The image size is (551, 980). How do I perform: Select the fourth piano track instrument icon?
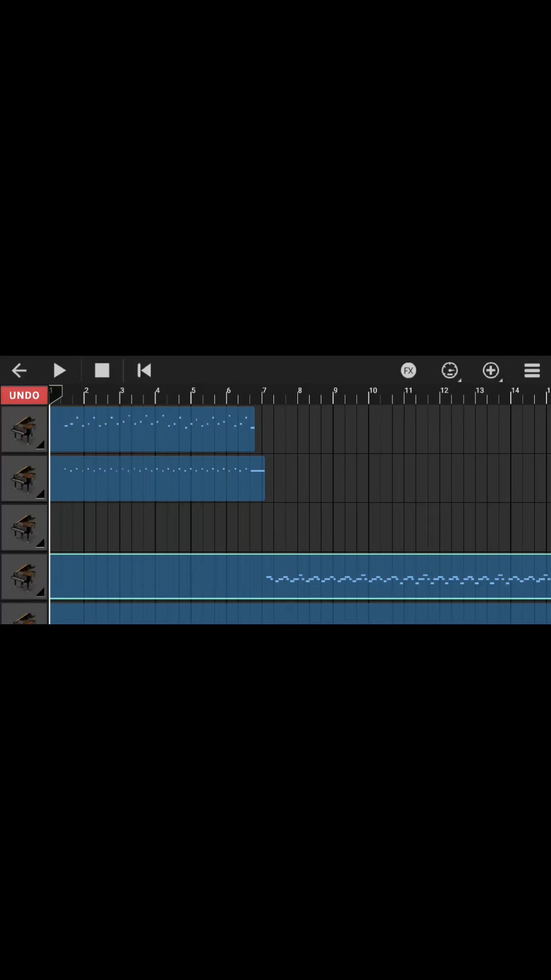click(24, 576)
